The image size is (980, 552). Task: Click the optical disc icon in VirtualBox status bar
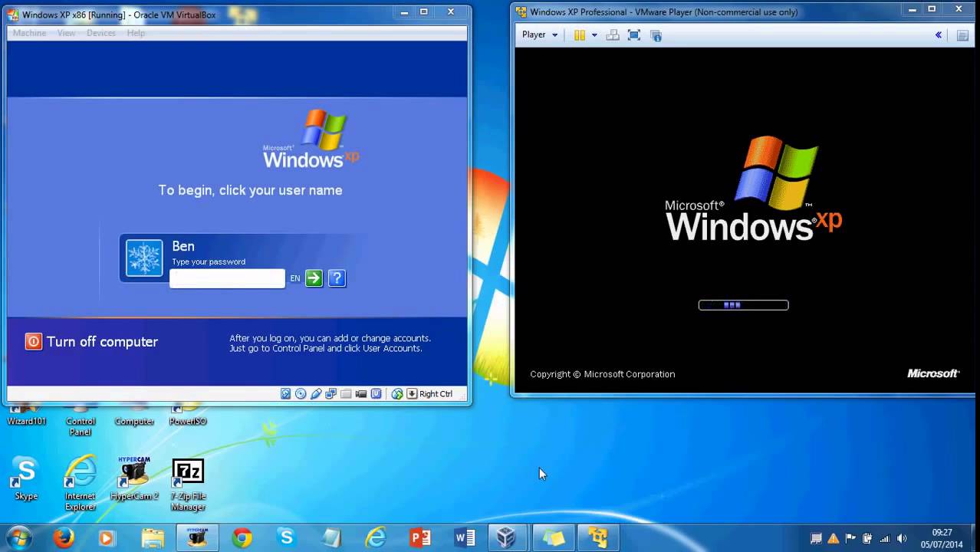[301, 394]
